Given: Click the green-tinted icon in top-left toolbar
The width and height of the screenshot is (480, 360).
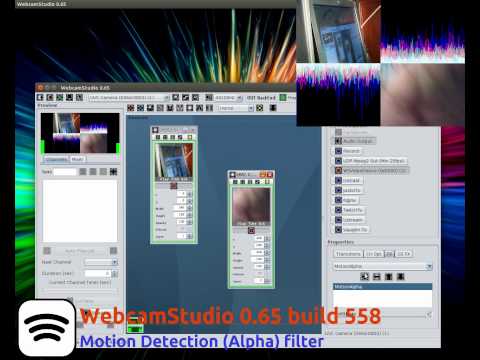Looking at the screenshot, I should click(x=60, y=97).
